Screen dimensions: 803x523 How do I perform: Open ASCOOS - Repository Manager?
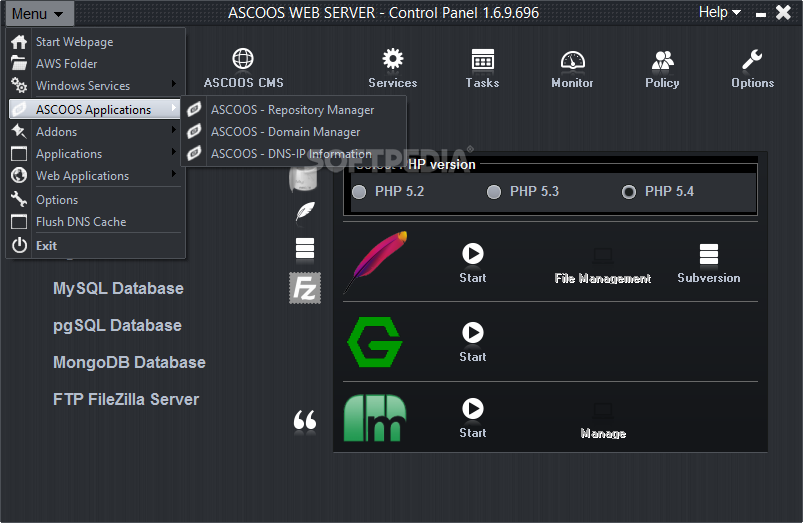tap(293, 110)
